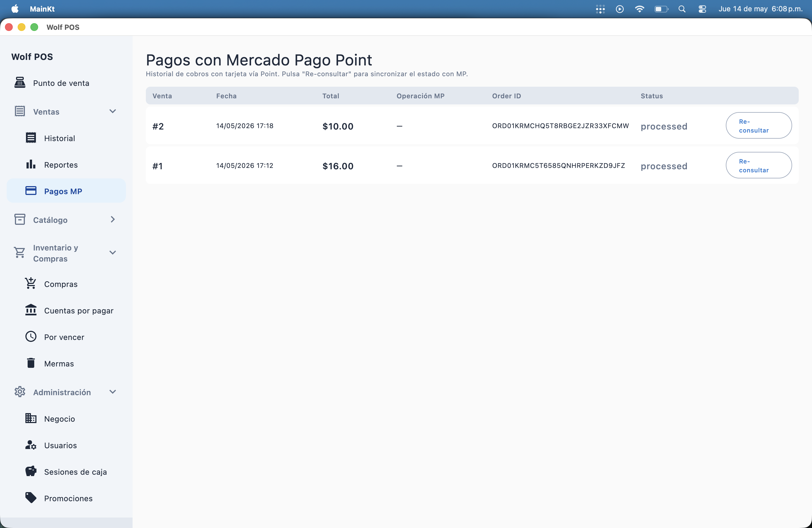Click the battery status icon
Image resolution: width=812 pixels, height=528 pixels.
(x=661, y=9)
